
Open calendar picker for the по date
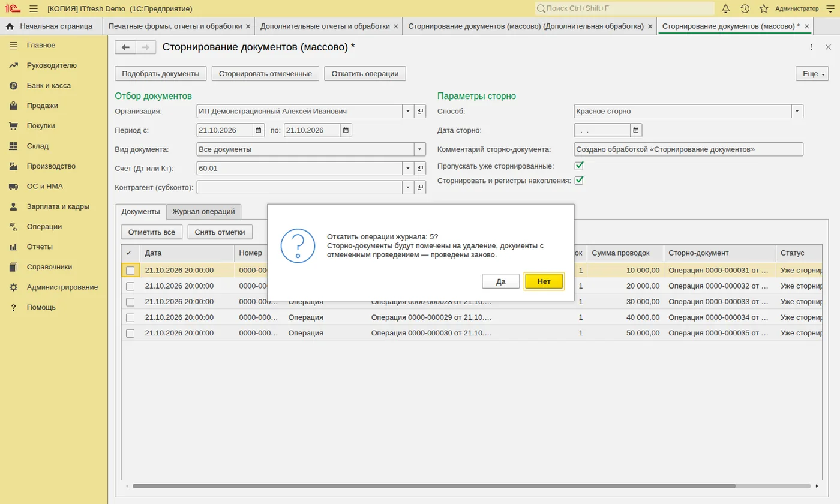pyautogui.click(x=346, y=130)
